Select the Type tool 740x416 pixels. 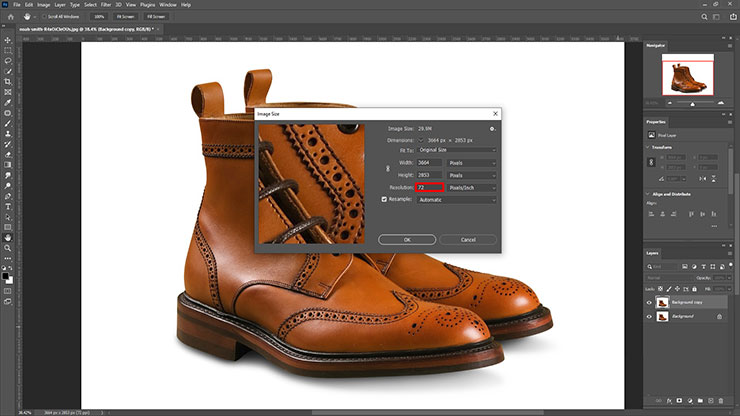[x=8, y=206]
